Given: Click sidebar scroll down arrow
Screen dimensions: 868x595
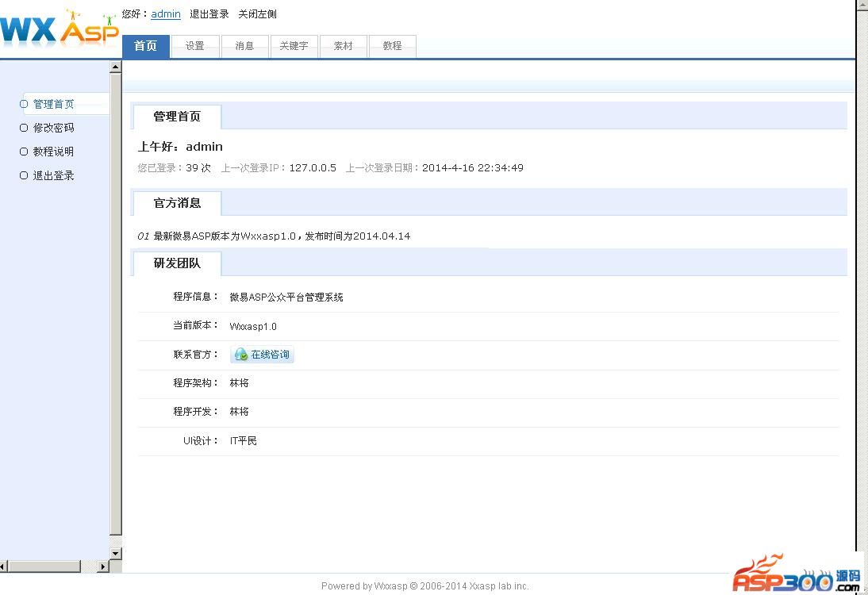Looking at the screenshot, I should [116, 553].
